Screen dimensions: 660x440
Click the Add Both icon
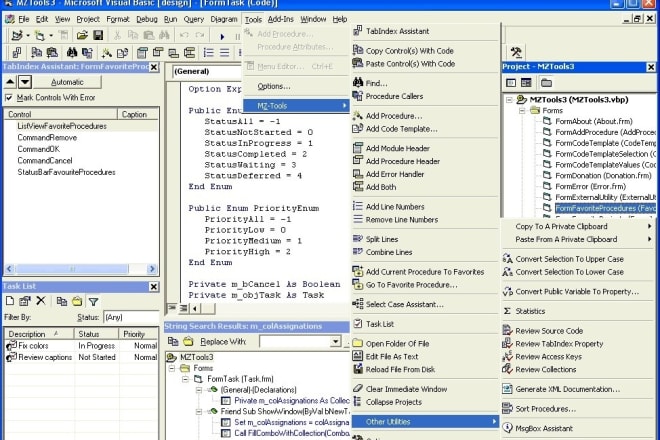(358, 187)
